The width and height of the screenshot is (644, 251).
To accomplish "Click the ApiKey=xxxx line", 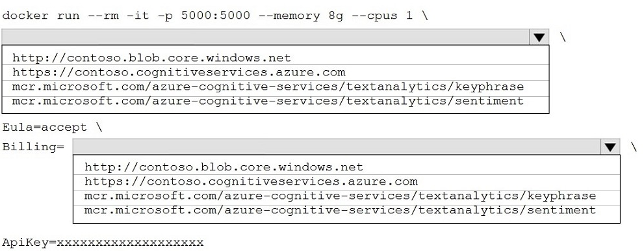I will (x=103, y=243).
